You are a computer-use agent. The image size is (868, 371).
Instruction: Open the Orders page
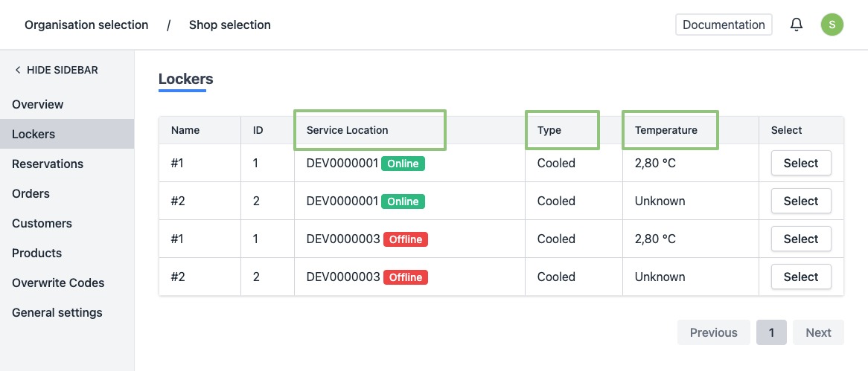[31, 193]
